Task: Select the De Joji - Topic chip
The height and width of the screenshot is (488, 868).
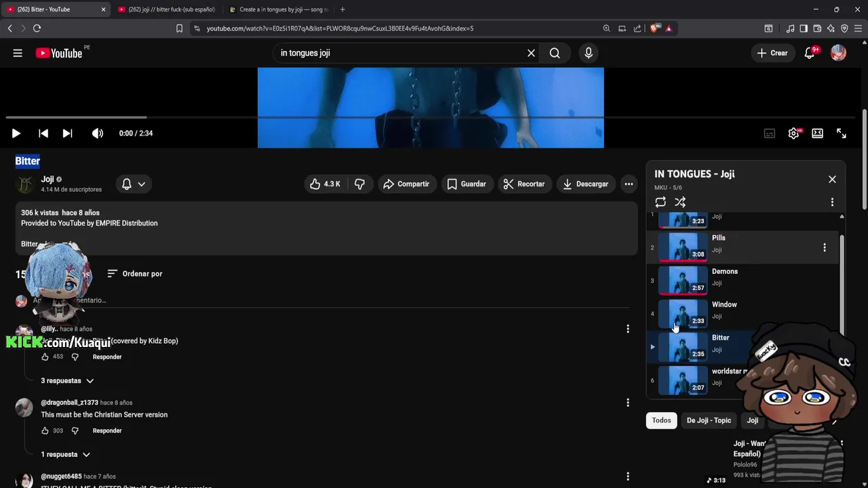Action: point(709,420)
